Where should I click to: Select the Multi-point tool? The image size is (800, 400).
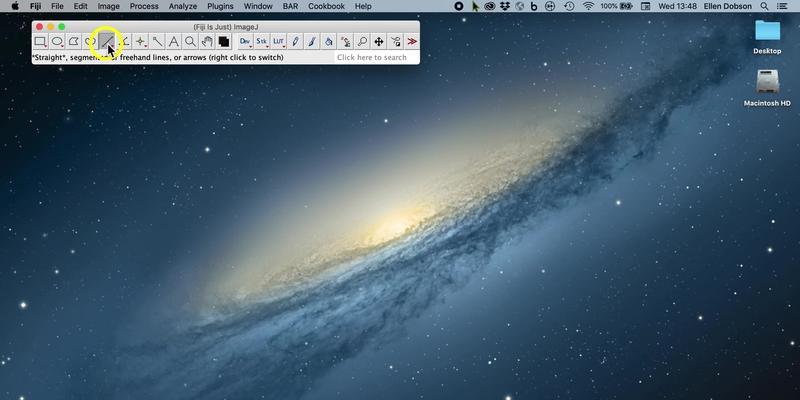click(140, 41)
